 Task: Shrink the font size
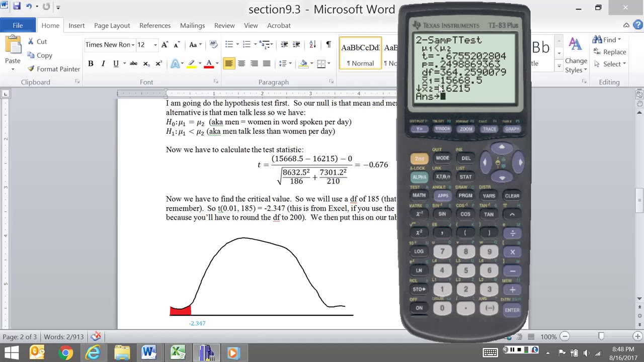click(176, 45)
